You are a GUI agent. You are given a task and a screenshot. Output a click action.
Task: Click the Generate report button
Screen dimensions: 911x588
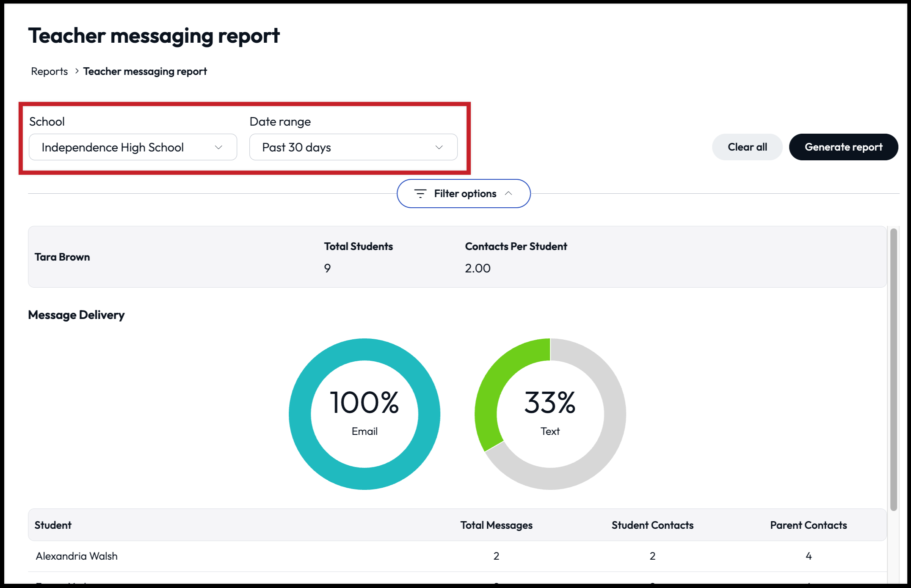(843, 147)
